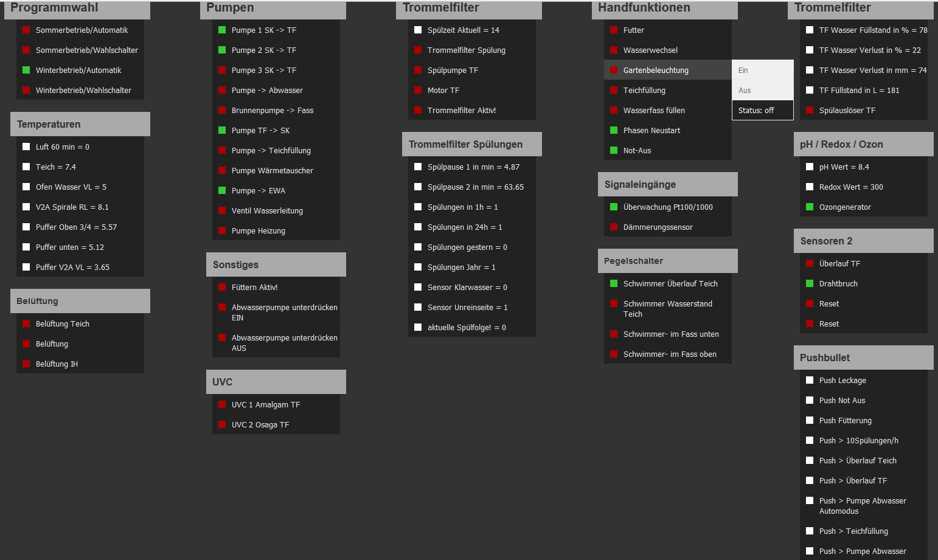The height and width of the screenshot is (560, 938).
Task: Click the red indicator for Trommelfilter Spülung
Action: point(418,50)
